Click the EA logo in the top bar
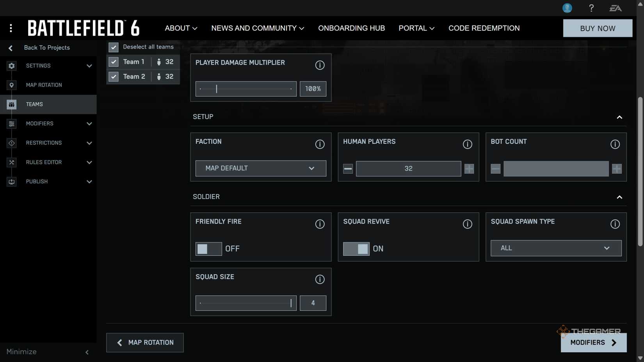This screenshot has width=644, height=362. pos(616,8)
